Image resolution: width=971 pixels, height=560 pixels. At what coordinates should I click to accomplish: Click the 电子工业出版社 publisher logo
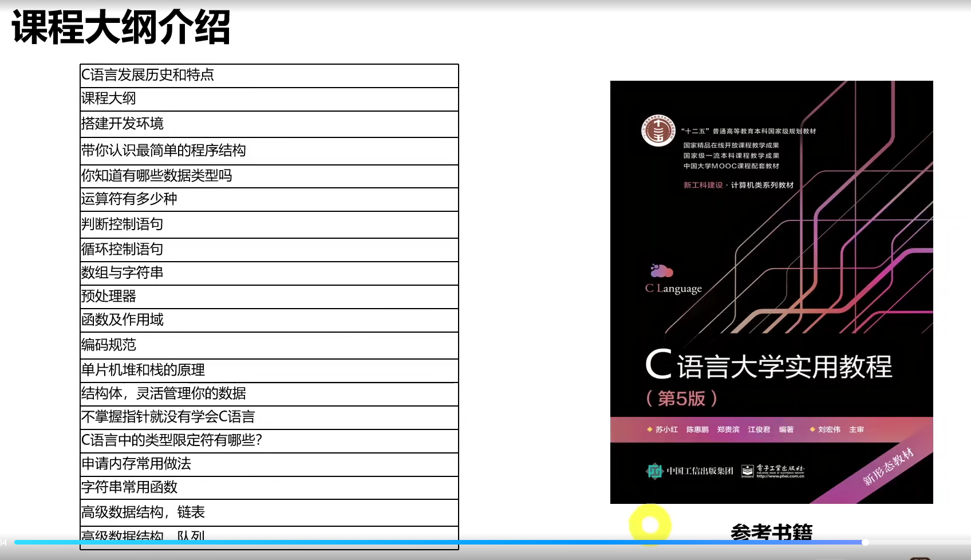click(773, 471)
